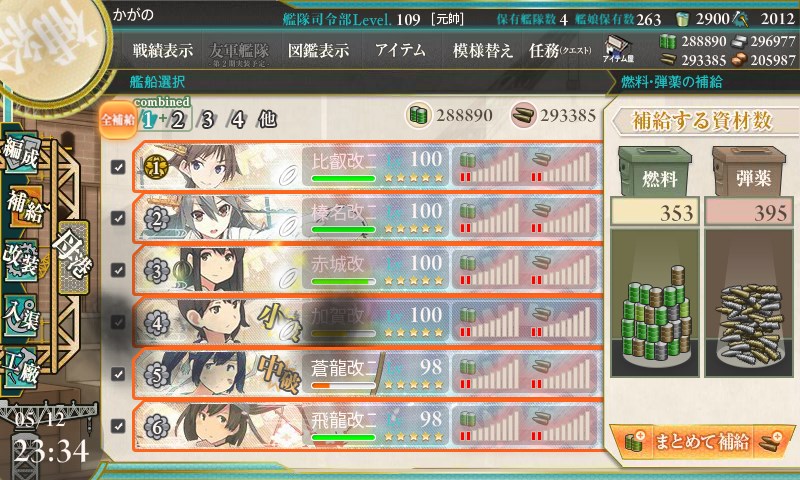
Task: Click the fuel gauge bars of 蒼龍改二
Action: pyautogui.click(x=489, y=373)
